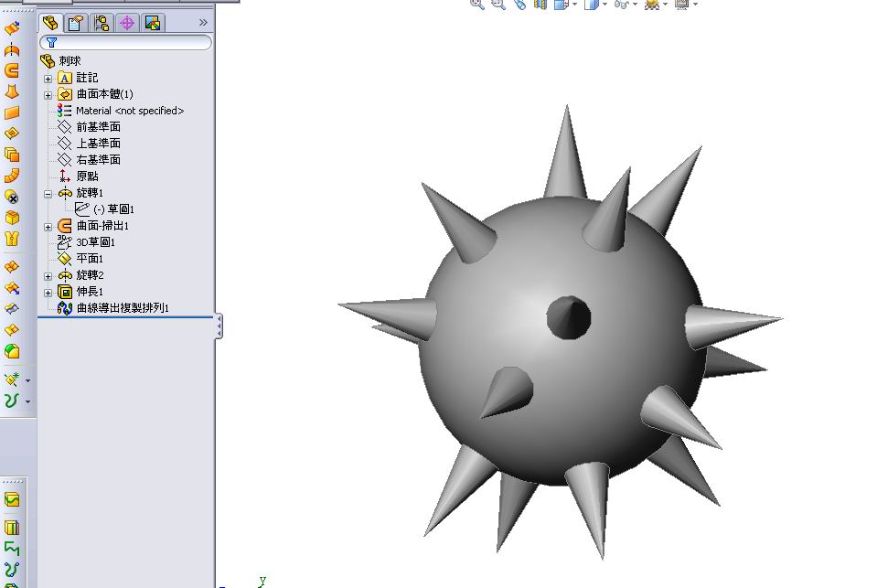This screenshot has width=877, height=588.
Task: Expand the 旋轉2 feature node
Action: pos(48,276)
